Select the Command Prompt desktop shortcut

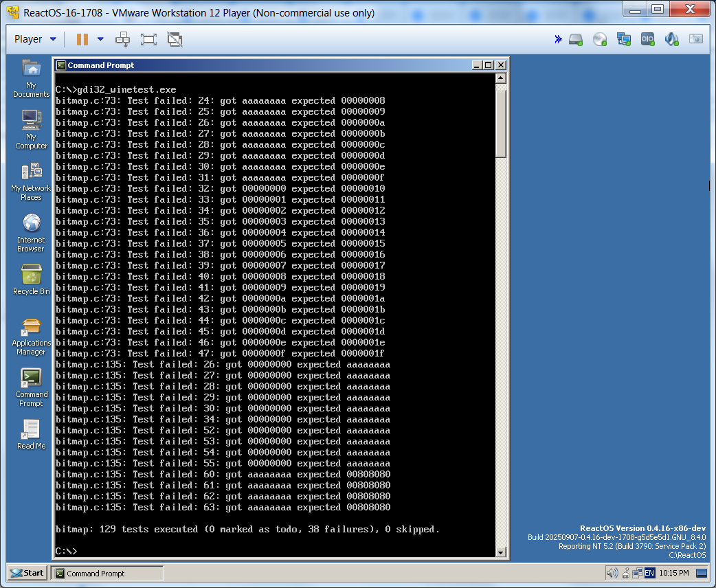[31, 388]
